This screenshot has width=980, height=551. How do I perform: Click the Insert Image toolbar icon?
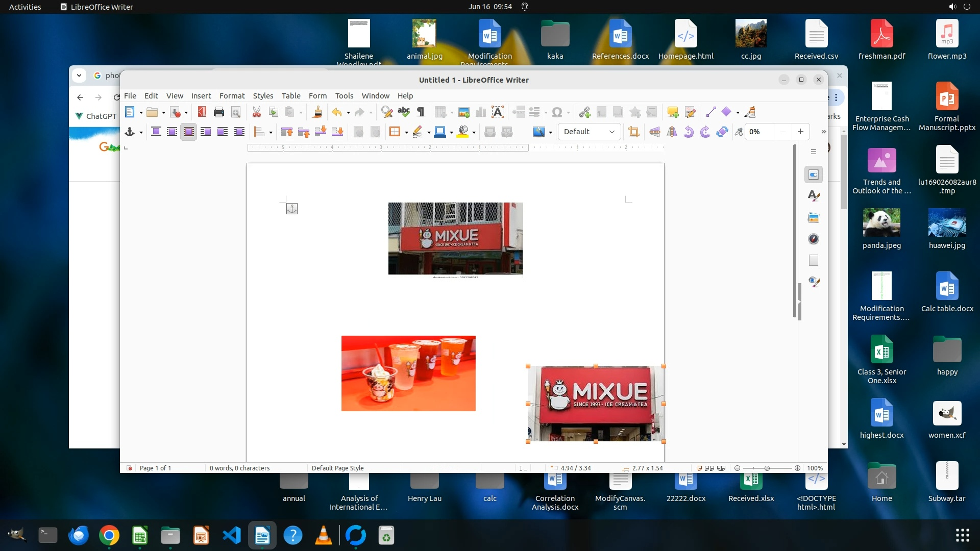pyautogui.click(x=464, y=112)
